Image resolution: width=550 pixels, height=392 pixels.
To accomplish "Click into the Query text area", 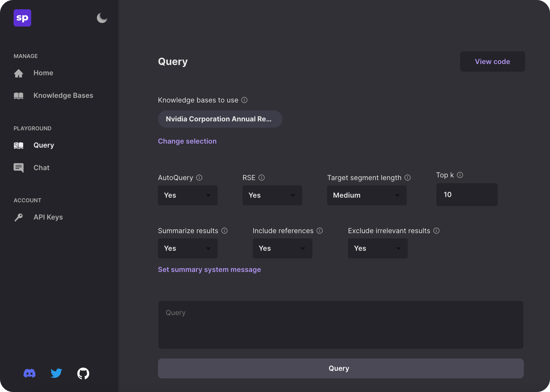I will pyautogui.click(x=340, y=325).
